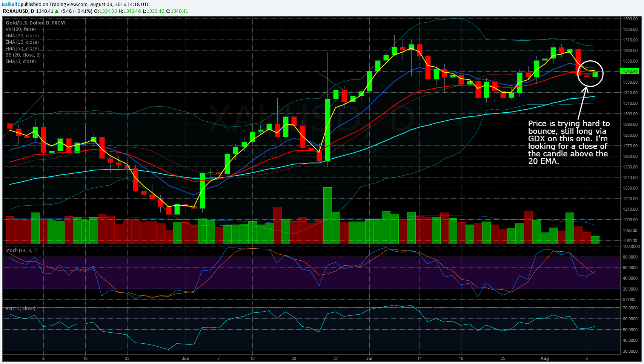This screenshot has width=644, height=364.
Task: Click the open price O:1334.93 value
Action: tap(106, 11)
